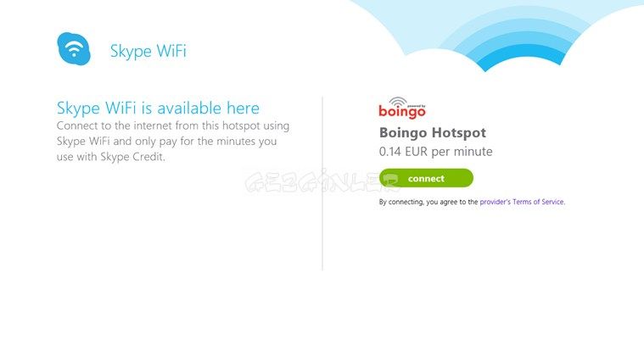
Task: Click the tiny 'powered by' label
Action: pos(416,106)
